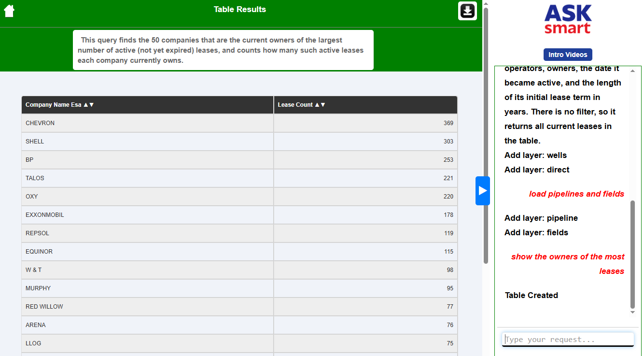Screen dimensions: 644x356
Task: Download the table results
Action: point(467,11)
